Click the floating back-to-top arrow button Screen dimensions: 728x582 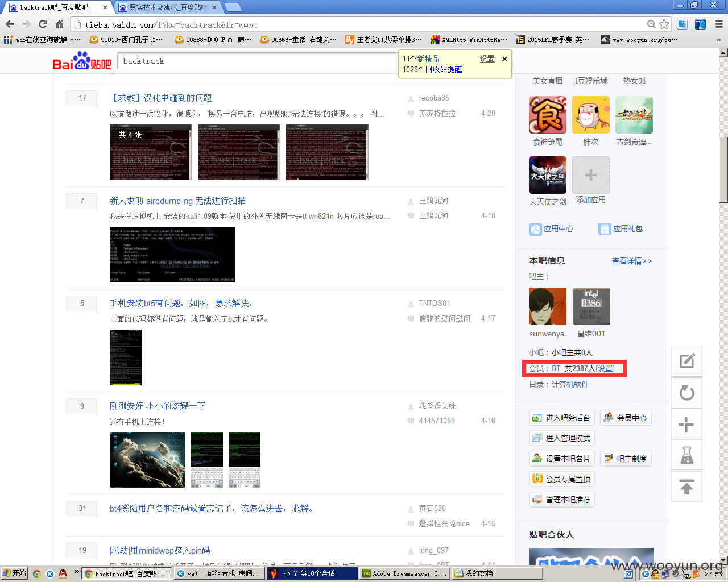(x=687, y=487)
